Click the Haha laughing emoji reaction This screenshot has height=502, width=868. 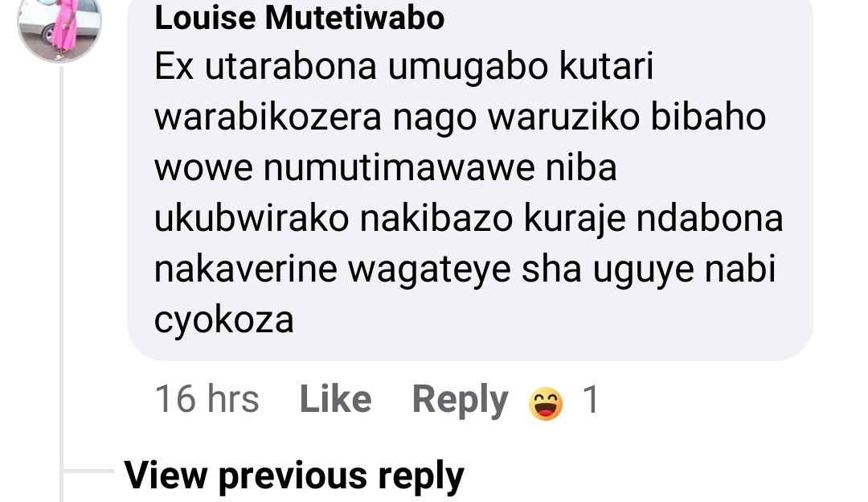point(545,403)
